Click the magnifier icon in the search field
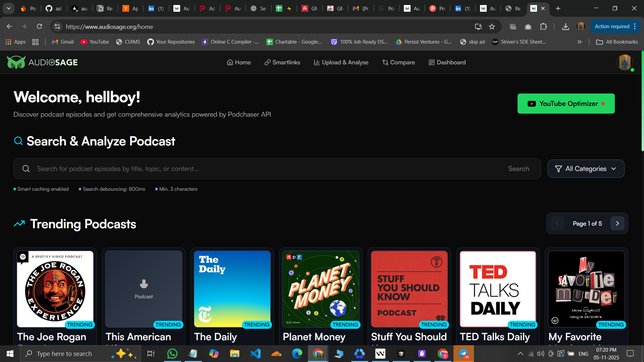Screen dimensions: 644x362 click(26, 169)
